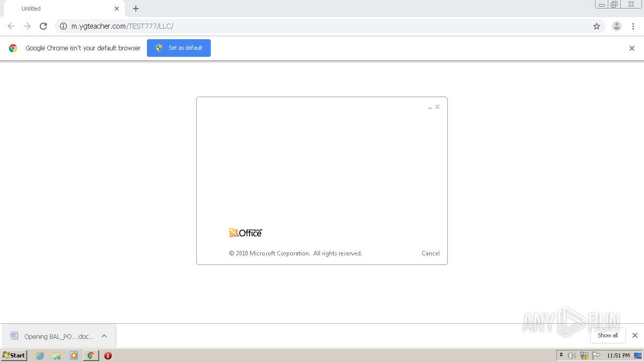This screenshot has height=362, width=644.
Task: Click the browser back arrow
Action: (x=11, y=26)
